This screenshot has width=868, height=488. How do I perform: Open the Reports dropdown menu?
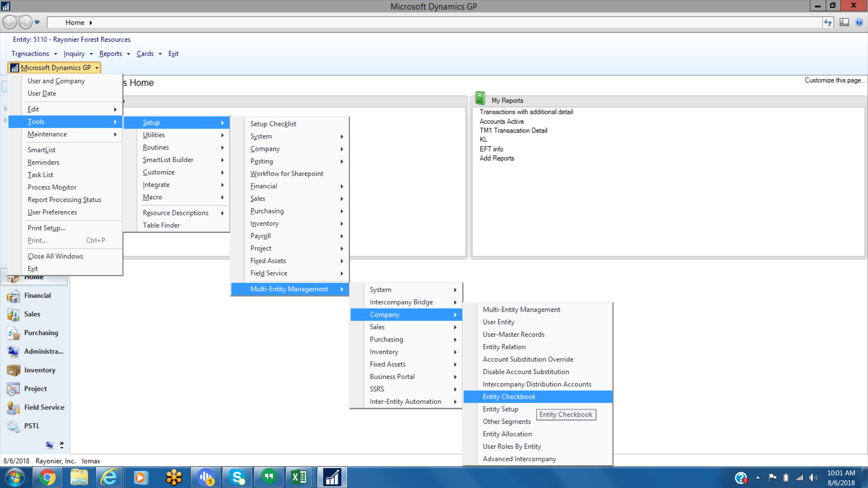(114, 54)
